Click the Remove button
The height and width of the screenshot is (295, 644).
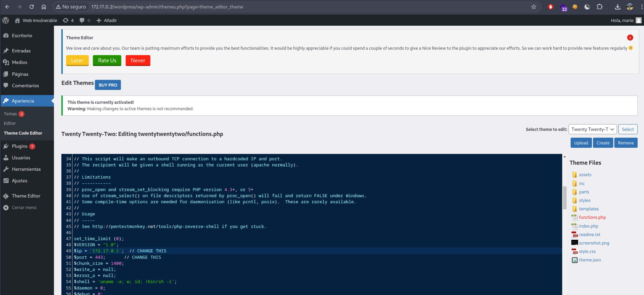(x=626, y=143)
